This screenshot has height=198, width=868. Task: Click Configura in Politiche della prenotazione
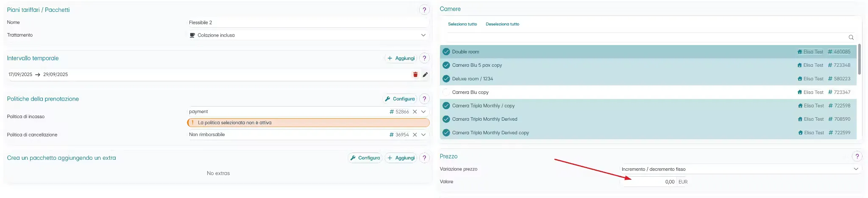tap(400, 99)
